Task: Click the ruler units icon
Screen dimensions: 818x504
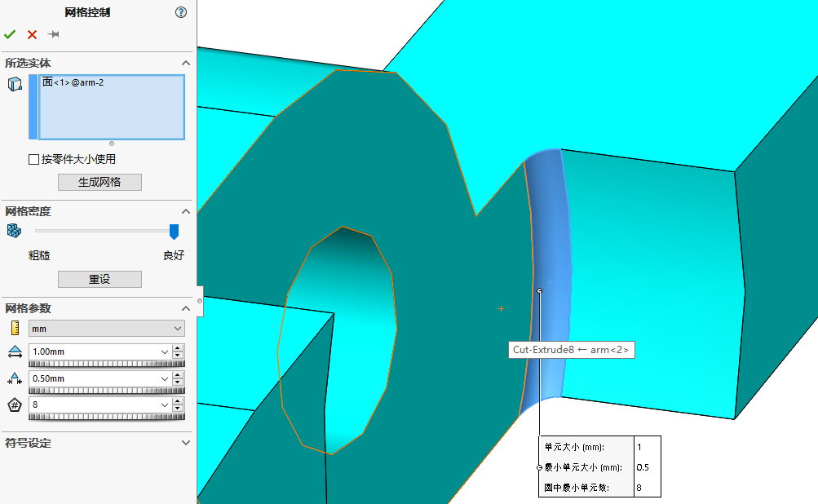Action: click(14, 328)
